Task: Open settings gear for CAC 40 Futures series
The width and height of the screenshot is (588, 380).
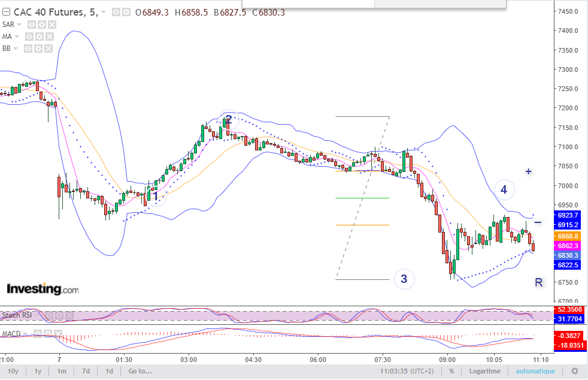Action: click(x=126, y=13)
